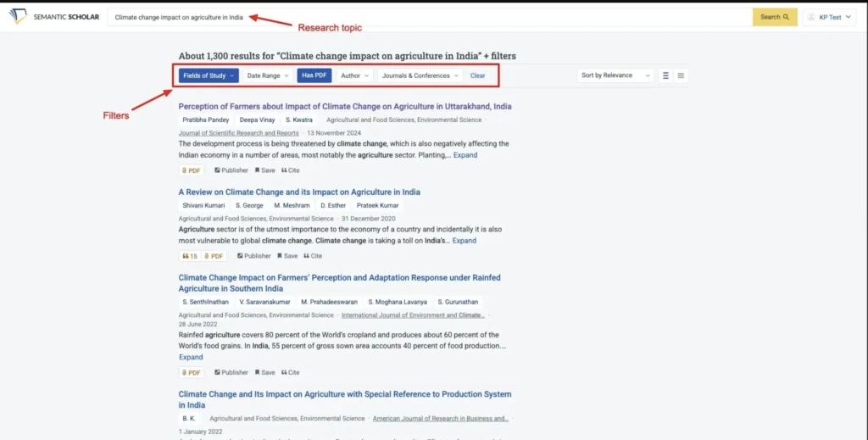Screen dimensions: 868x440
Task: Select author Prateek Kumar
Action: 377,205
